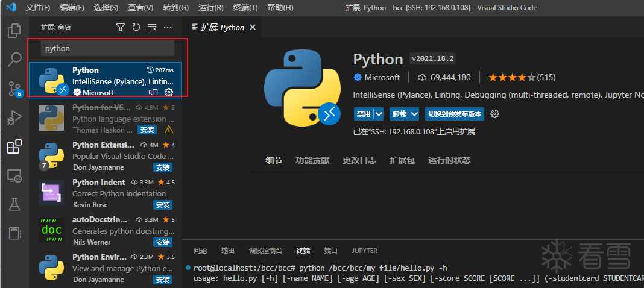Open 调试控制台 debug console tab
Viewport: 644px width, 288px height.
pyautogui.click(x=265, y=251)
